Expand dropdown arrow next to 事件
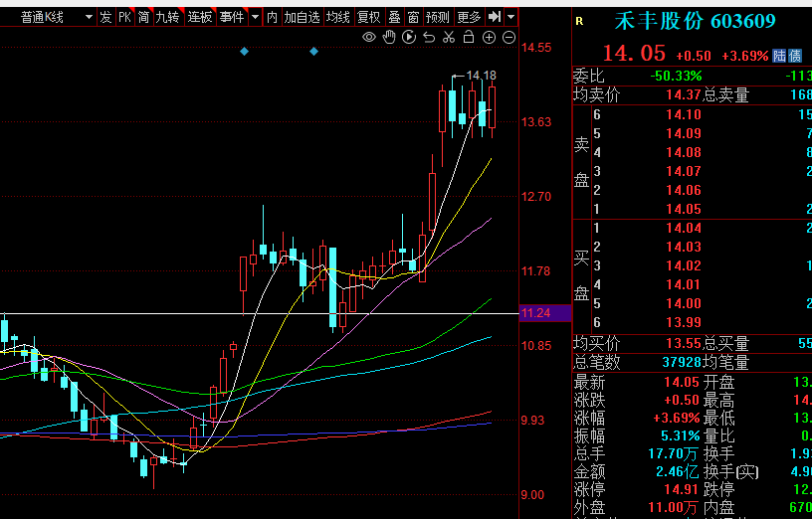The width and height of the screenshot is (812, 519). pyautogui.click(x=256, y=18)
